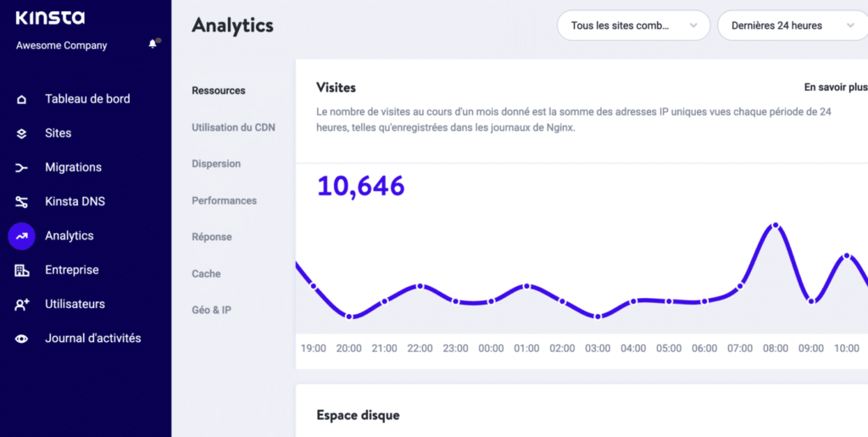Screen dimensions: 868x437
Task: Click the Analytics trend icon
Action: point(22,236)
